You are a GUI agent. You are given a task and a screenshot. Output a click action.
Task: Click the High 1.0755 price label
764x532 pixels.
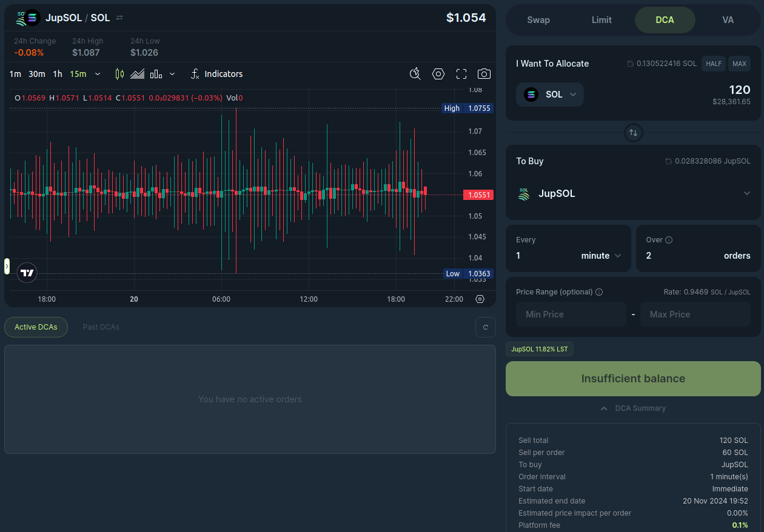467,108
